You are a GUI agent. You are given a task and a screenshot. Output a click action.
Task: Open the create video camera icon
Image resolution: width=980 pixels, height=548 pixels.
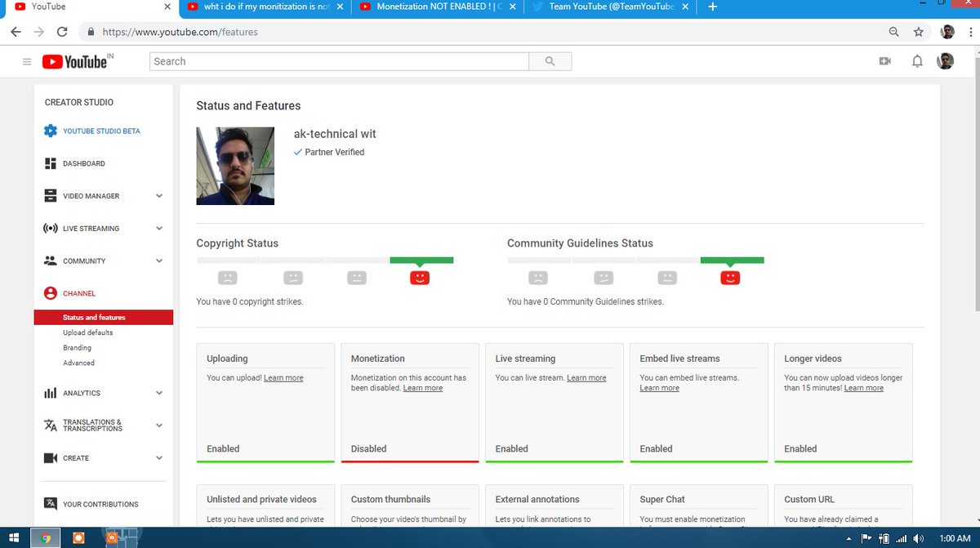(884, 61)
